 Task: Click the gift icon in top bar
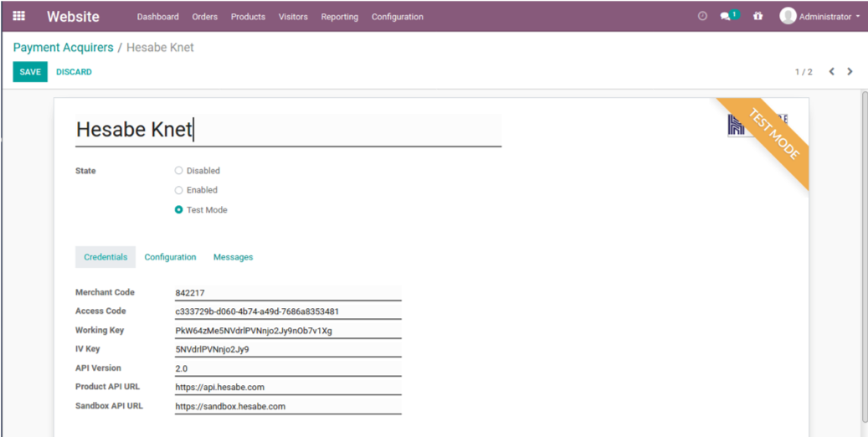(x=758, y=16)
